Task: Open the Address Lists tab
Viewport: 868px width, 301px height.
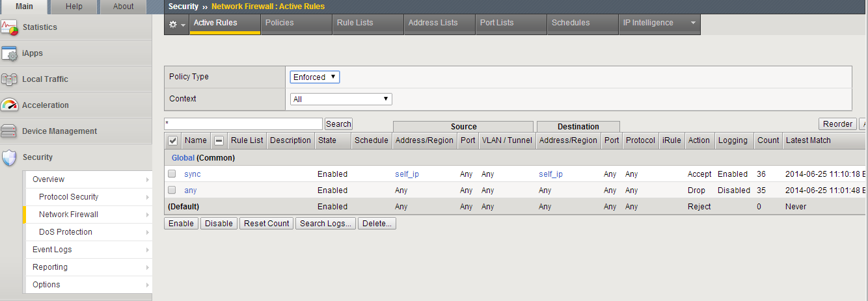Action: [433, 23]
